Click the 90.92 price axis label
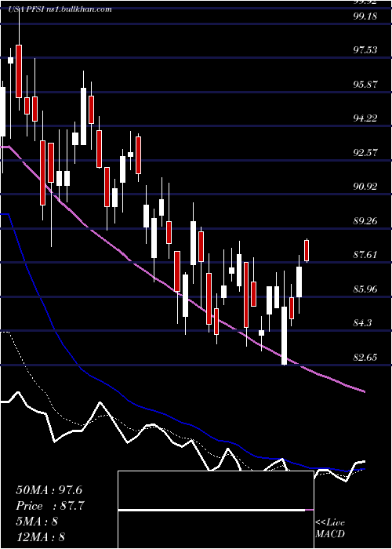 pyautogui.click(x=365, y=187)
